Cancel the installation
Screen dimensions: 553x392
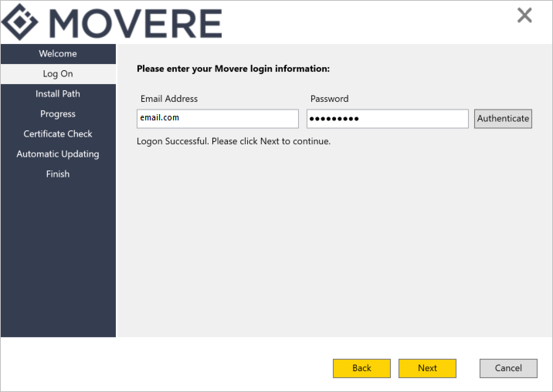[508, 368]
